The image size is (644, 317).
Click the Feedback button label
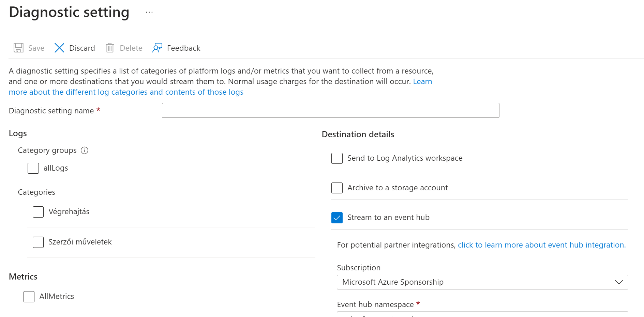pyautogui.click(x=184, y=48)
